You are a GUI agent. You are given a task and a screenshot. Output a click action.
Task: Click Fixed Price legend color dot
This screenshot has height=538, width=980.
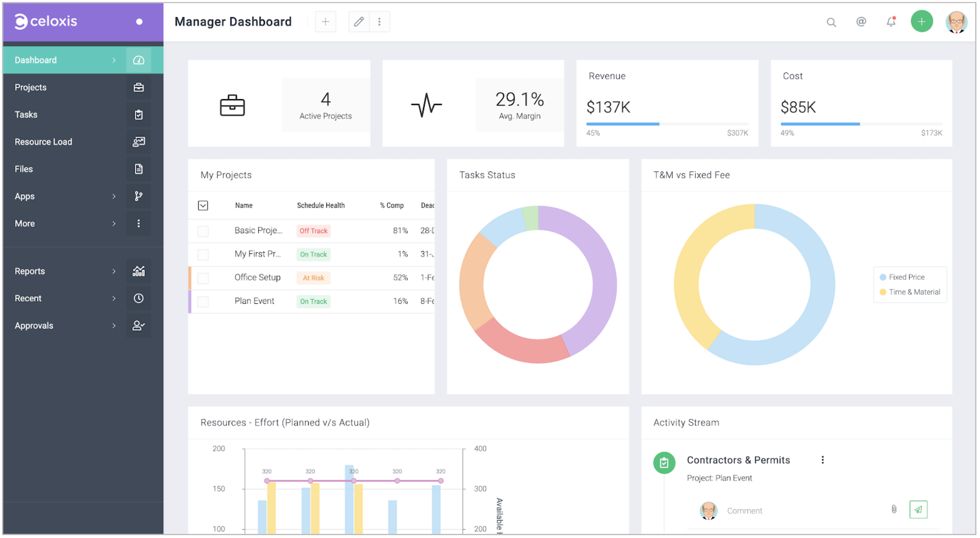882,277
